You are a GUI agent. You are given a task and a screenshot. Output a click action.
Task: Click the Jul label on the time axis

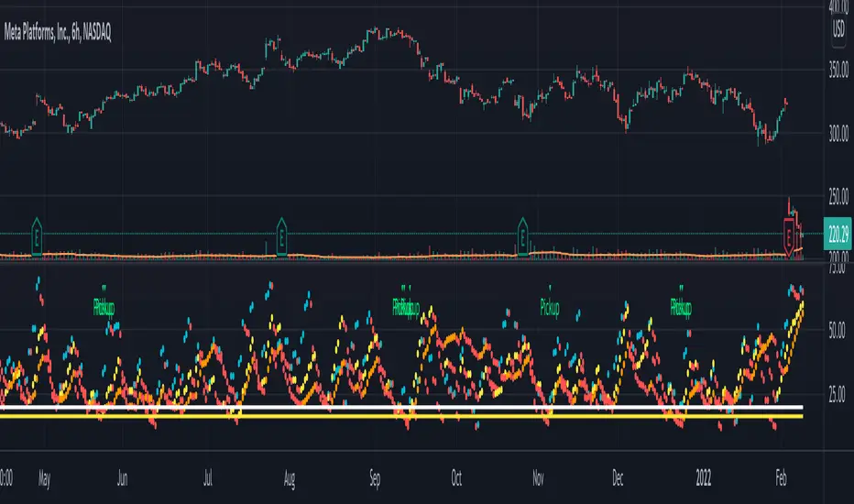pyautogui.click(x=207, y=478)
